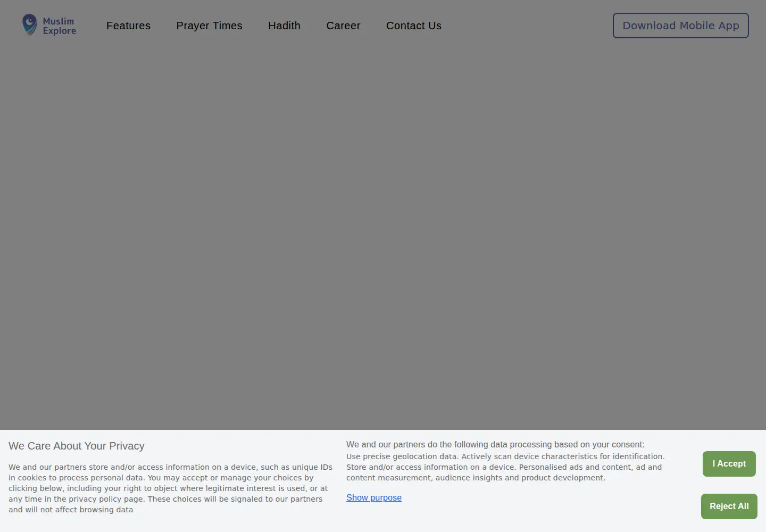Screen dimensions: 766x532
Task: Click the Muslim Explore logo
Action: 49,26
